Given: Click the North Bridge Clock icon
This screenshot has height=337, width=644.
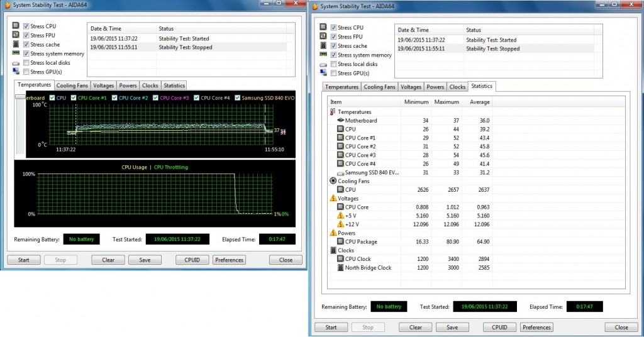Looking at the screenshot, I should point(341,268).
